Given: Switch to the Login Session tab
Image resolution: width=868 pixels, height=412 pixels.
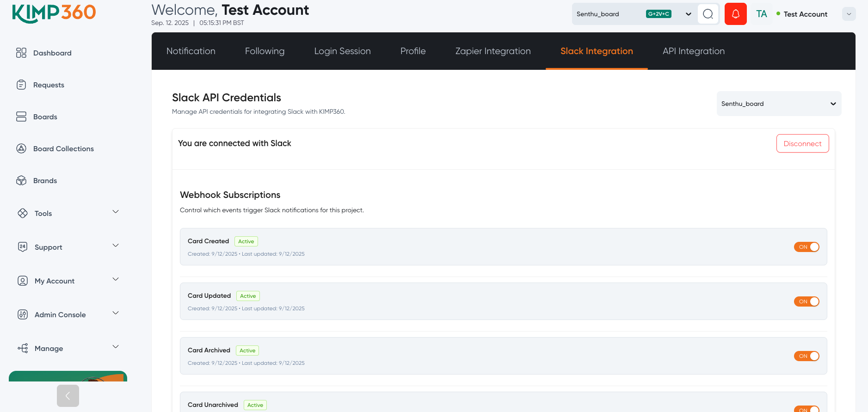Looking at the screenshot, I should 343,51.
